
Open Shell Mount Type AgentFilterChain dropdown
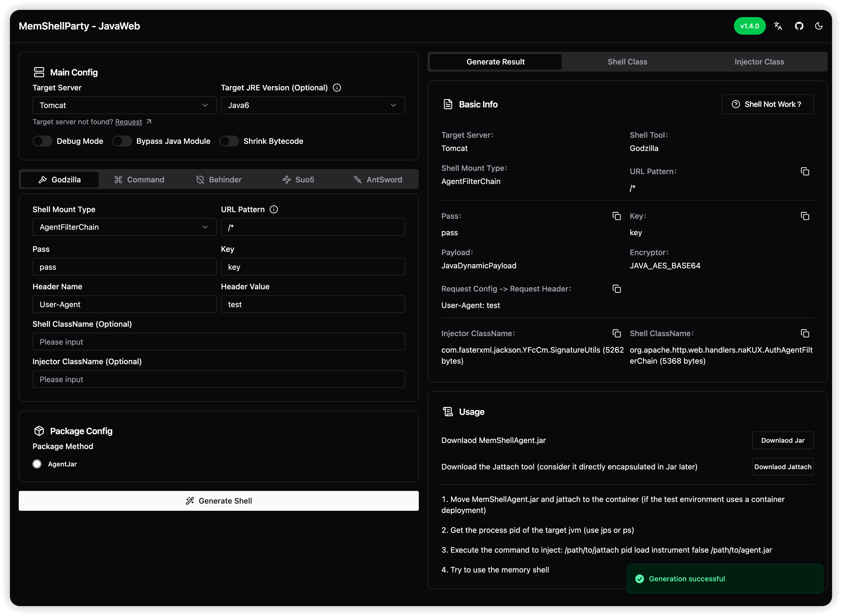point(124,227)
